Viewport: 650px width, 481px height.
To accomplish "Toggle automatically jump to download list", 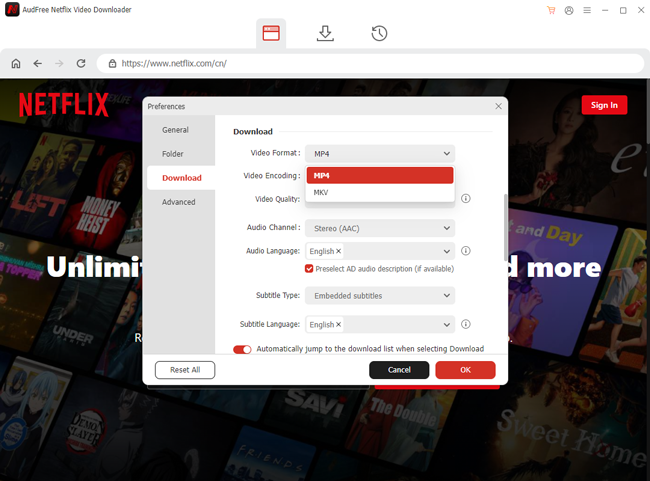I will click(242, 350).
